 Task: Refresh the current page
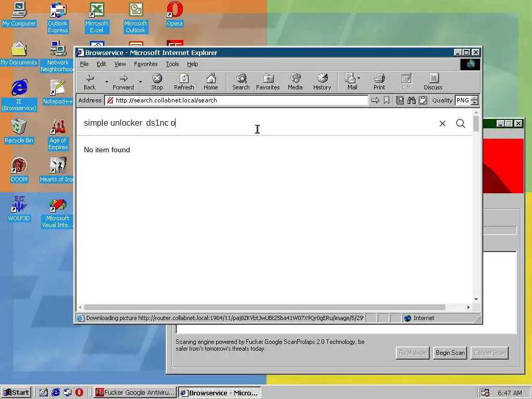click(184, 82)
